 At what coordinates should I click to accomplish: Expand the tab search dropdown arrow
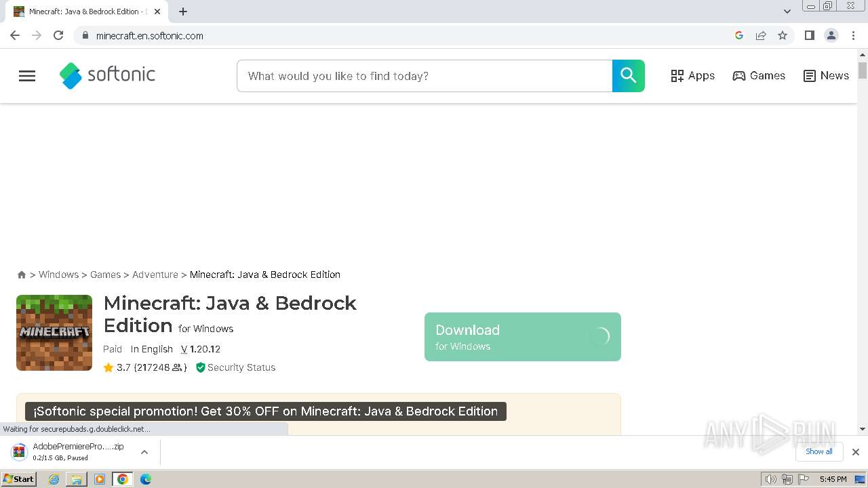[787, 12]
